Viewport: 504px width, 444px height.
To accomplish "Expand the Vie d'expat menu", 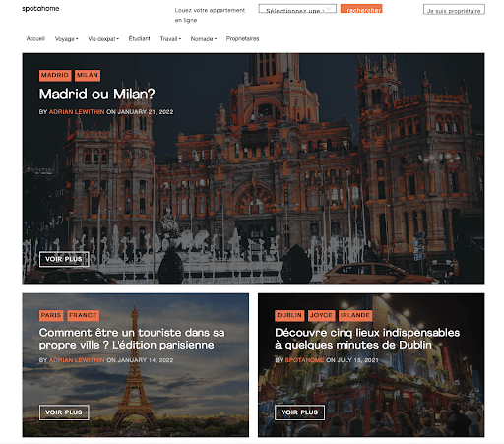I will tap(103, 39).
